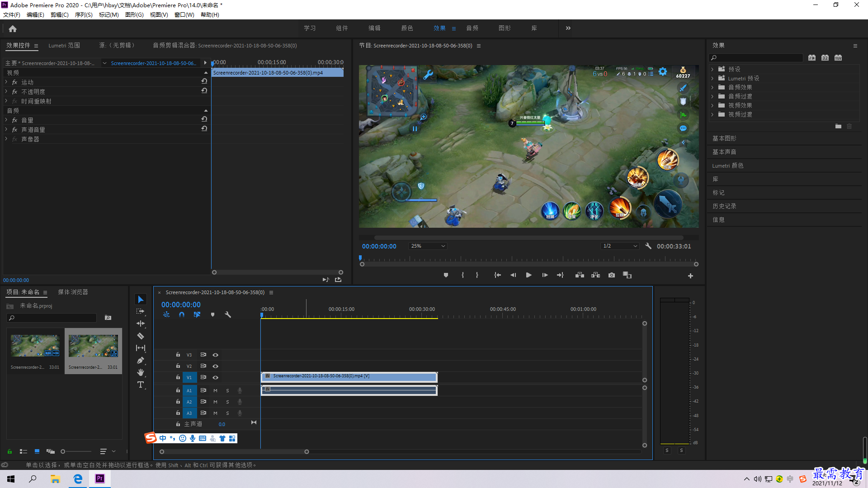Open the 基本图形 panel

click(x=724, y=138)
